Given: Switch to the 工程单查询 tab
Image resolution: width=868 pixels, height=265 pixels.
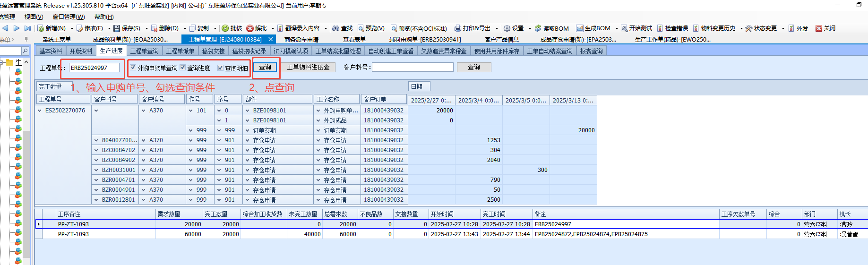Looking at the screenshot, I should click(145, 51).
